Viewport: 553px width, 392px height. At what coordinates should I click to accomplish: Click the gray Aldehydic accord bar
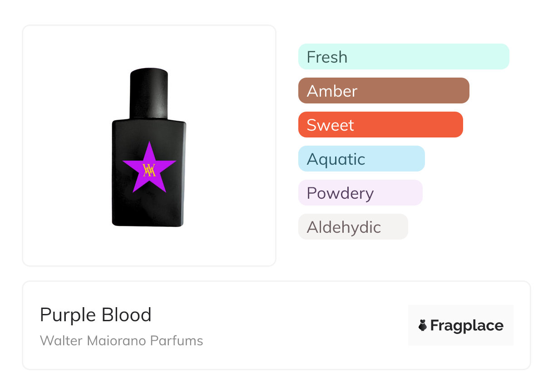(x=353, y=227)
